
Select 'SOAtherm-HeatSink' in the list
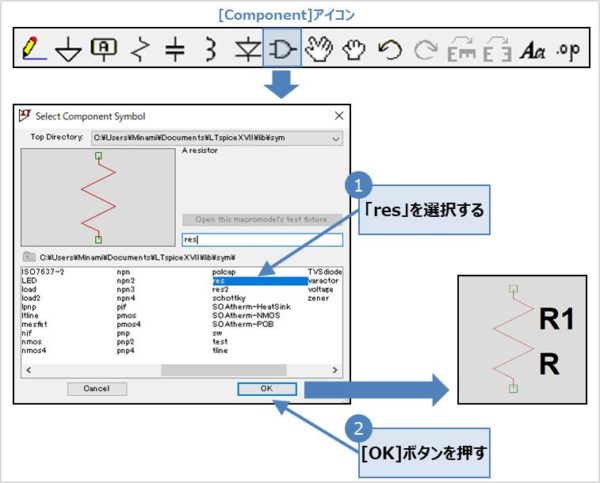pyautogui.click(x=251, y=307)
